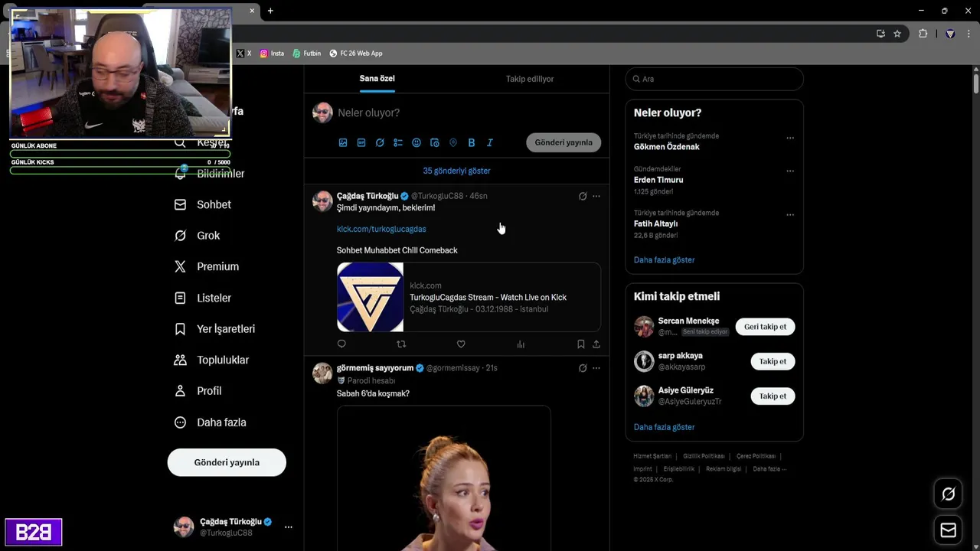Viewport: 980px width, 551px height.
Task: Bookmark Çağdaş Türkoğlu's post
Action: (x=581, y=344)
